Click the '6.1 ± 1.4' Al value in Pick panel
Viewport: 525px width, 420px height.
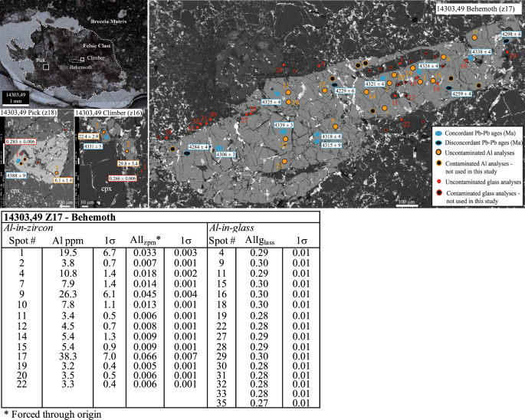[x=64, y=180]
